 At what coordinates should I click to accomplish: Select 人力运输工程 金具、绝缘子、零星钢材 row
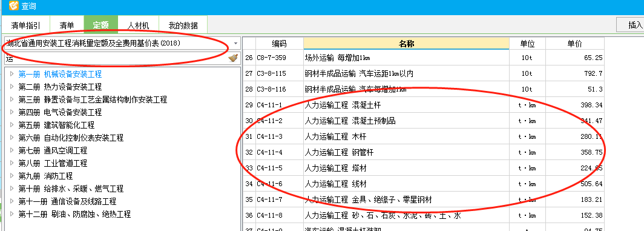(423, 199)
